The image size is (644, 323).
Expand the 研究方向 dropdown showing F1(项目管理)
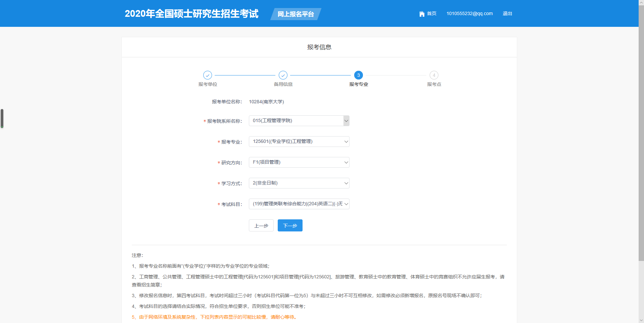299,162
